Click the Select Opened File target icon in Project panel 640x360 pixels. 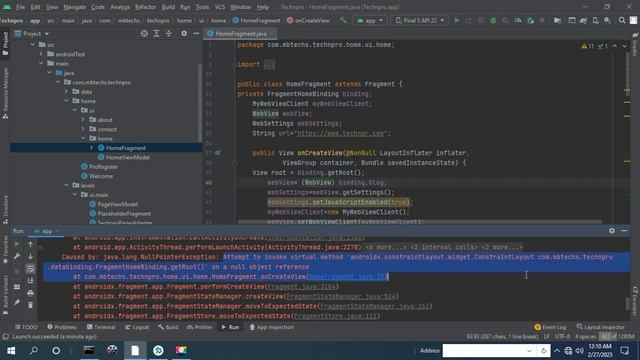coord(144,33)
